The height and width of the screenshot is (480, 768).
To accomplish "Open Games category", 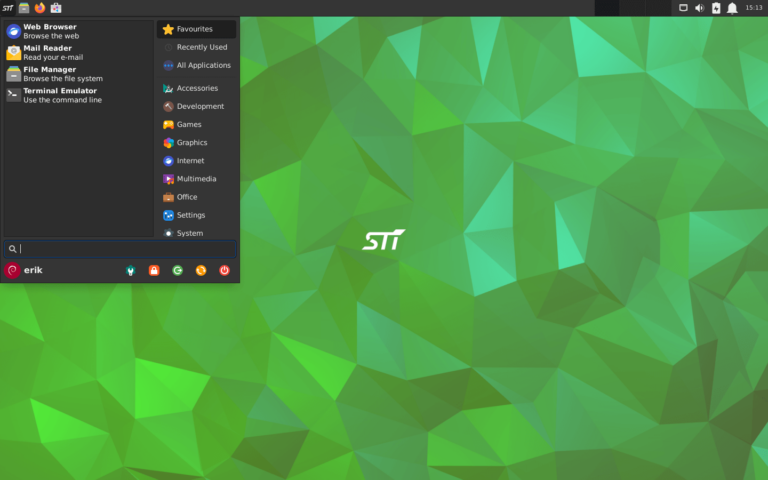I will point(196,125).
